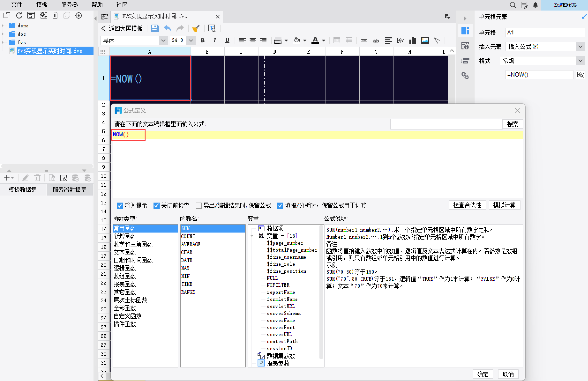
Task: Switch to 服务器数据集 tab
Action: pyautogui.click(x=69, y=189)
